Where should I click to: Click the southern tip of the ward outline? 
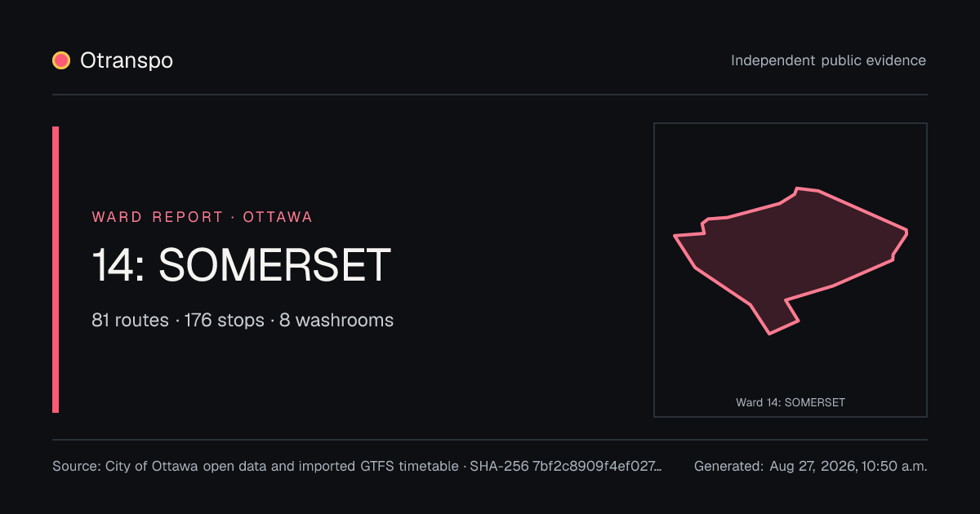coord(770,333)
